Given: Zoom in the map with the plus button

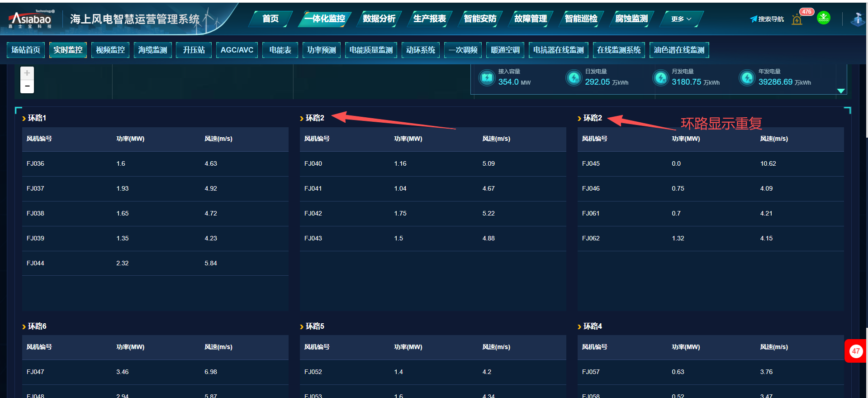Looking at the screenshot, I should 27,73.
